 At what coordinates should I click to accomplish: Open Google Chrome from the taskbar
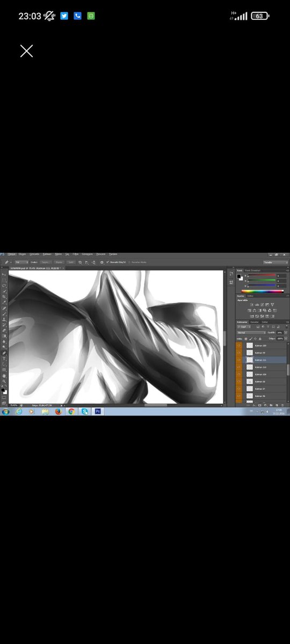pyautogui.click(x=71, y=412)
